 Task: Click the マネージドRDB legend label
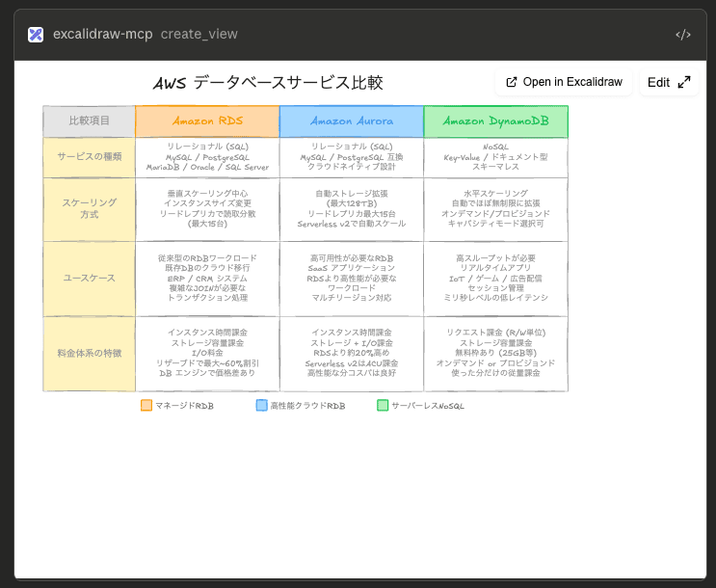pos(184,406)
